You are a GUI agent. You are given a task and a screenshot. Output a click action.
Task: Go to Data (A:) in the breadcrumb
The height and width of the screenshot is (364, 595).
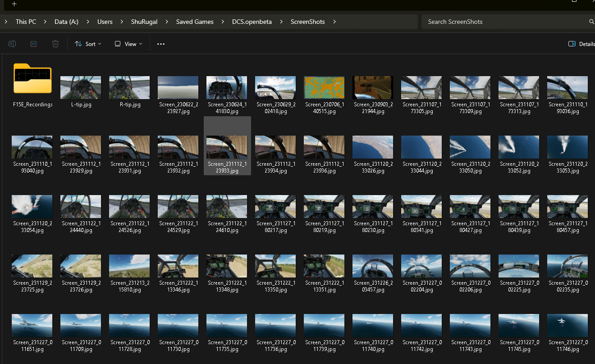(x=66, y=22)
